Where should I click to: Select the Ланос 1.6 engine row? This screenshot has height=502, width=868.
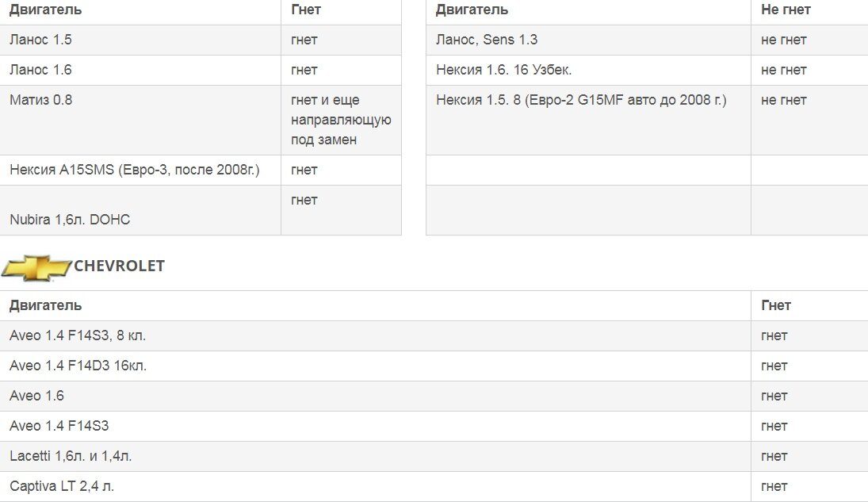201,70
